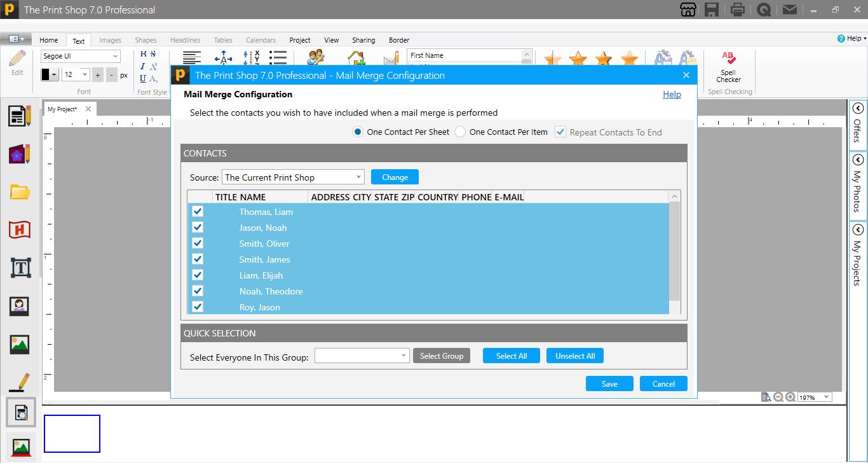Image resolution: width=868 pixels, height=463 pixels.
Task: Select One Contact Per Item option
Action: (460, 132)
